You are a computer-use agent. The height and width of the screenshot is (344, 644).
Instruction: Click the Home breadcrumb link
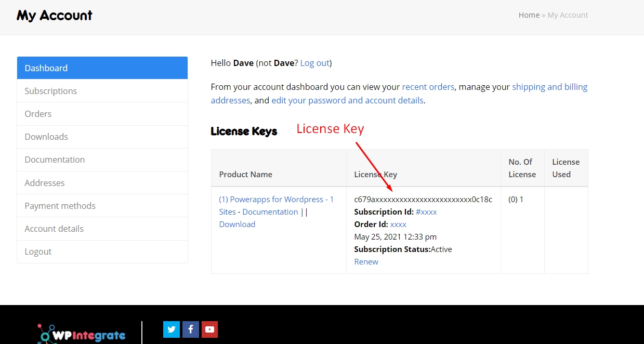tap(529, 15)
